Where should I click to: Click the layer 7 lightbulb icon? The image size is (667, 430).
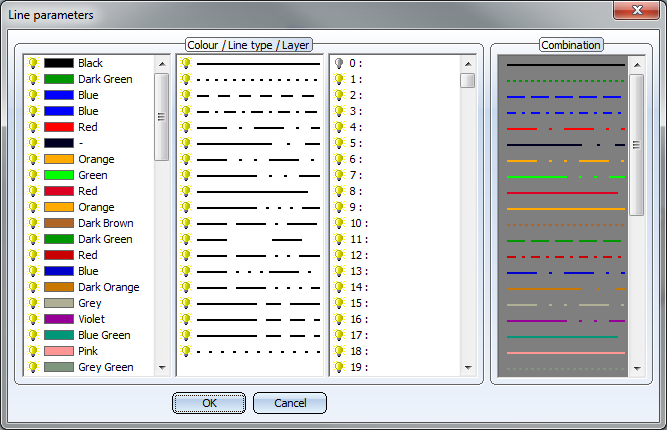pyautogui.click(x=339, y=175)
